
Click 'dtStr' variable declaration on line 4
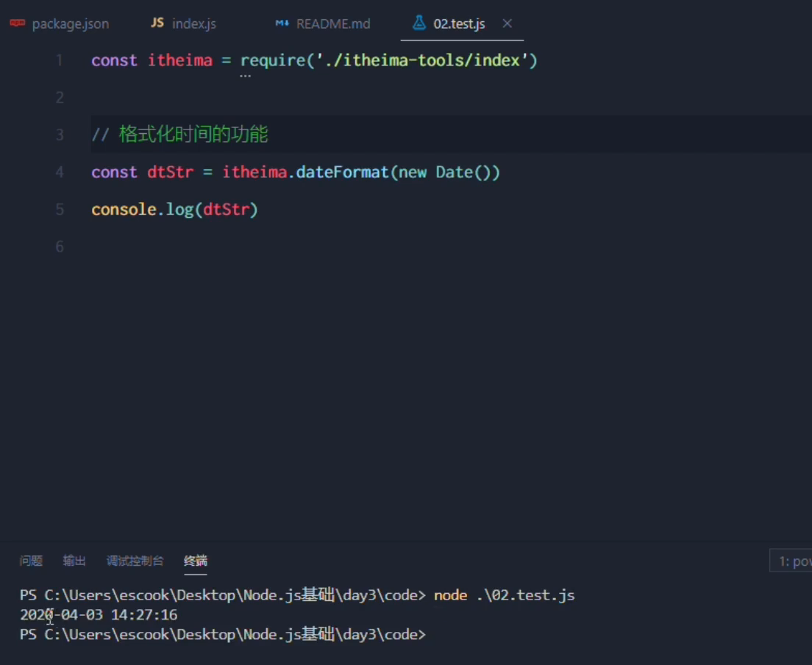171,172
